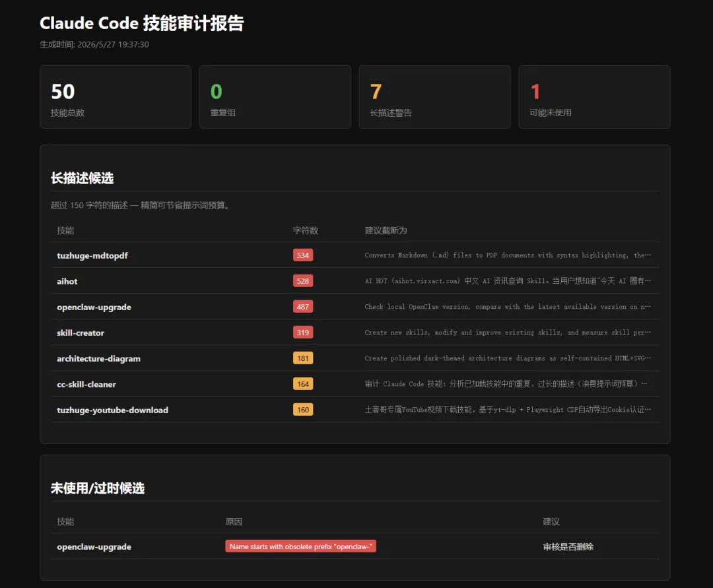Select the aihot skill name
Viewport: 713px width, 588px height.
(67, 281)
